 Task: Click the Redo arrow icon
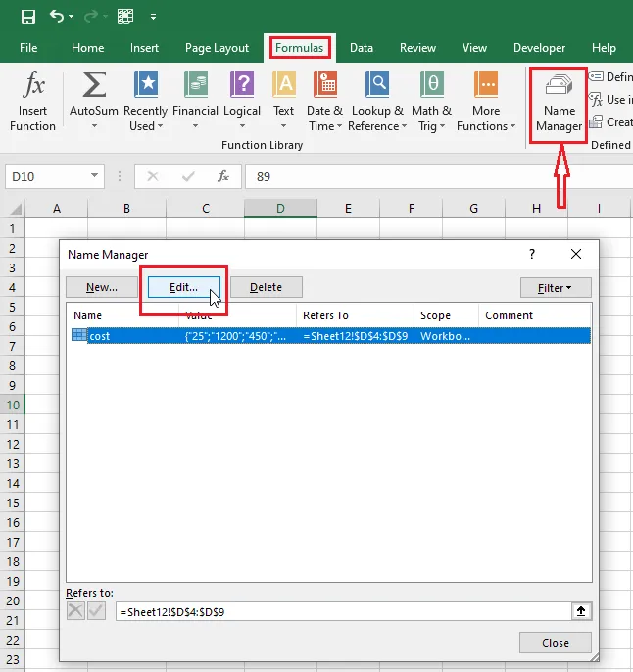point(91,17)
